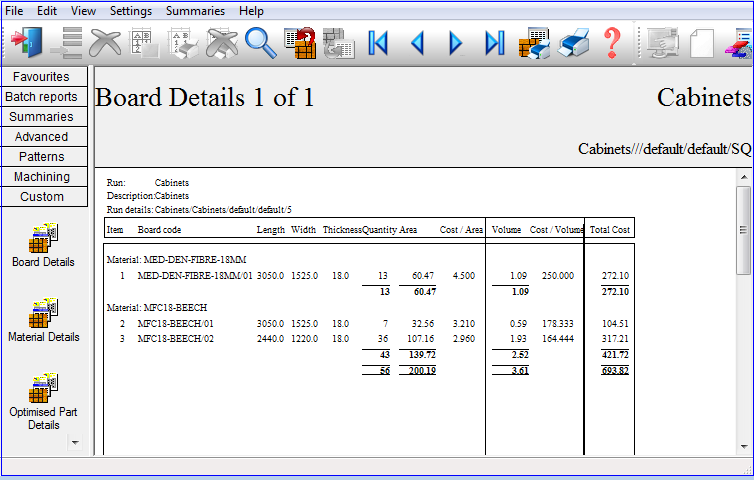Click the blank page icon in toolbar
The width and height of the screenshot is (754, 480).
702,43
